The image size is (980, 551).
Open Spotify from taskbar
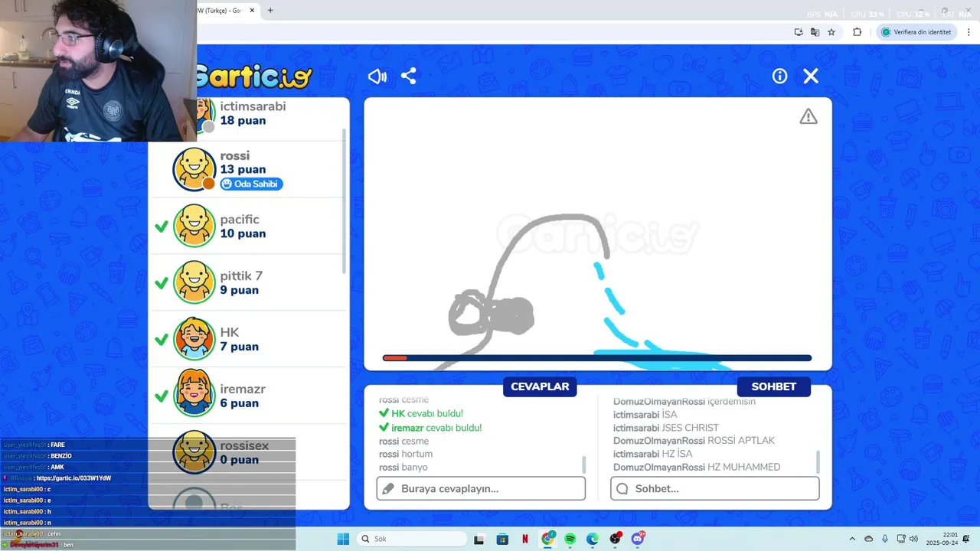click(x=570, y=539)
